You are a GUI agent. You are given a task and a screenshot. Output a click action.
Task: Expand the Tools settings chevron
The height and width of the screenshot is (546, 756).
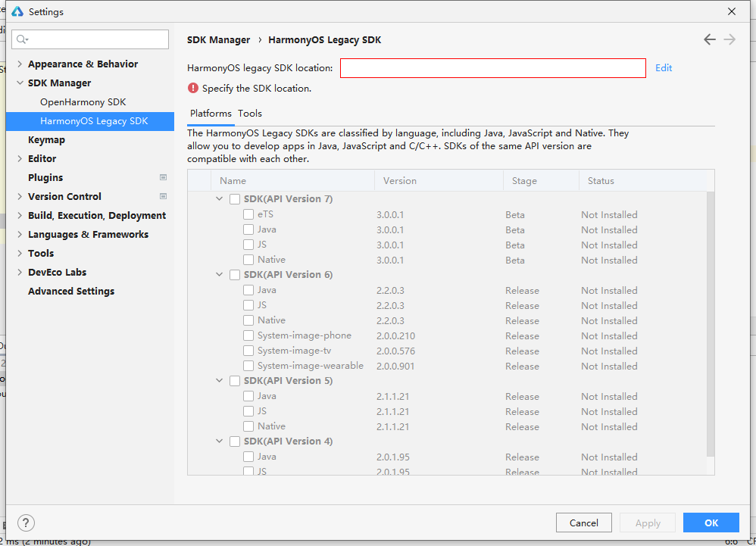20,253
